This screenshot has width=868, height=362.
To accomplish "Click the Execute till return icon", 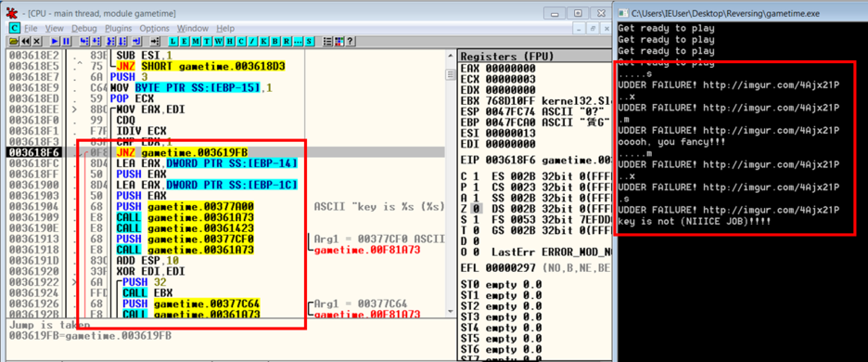I will tap(136, 41).
